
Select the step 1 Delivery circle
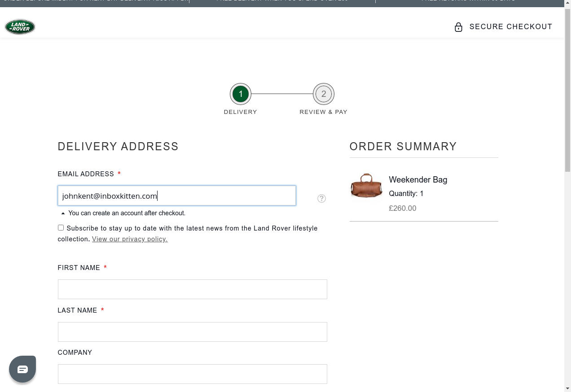[241, 94]
